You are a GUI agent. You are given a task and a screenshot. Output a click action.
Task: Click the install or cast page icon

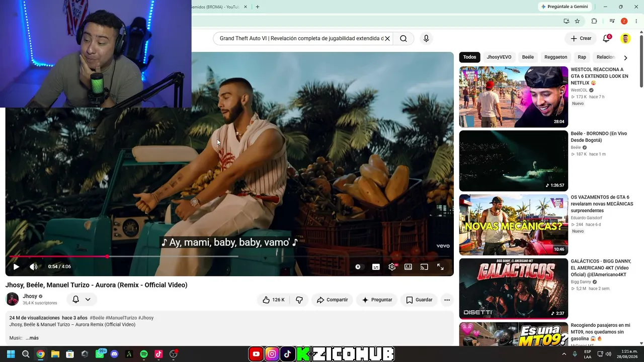(567, 21)
